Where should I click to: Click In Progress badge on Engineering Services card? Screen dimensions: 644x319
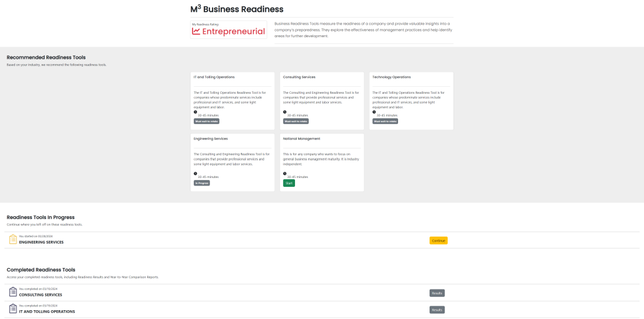201,183
